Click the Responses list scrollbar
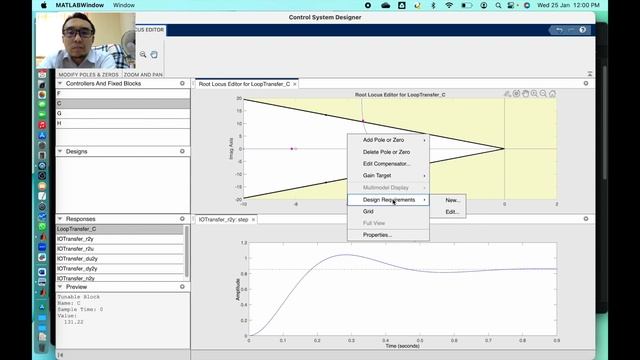Image resolution: width=640 pixels, height=360 pixels. tap(187, 251)
